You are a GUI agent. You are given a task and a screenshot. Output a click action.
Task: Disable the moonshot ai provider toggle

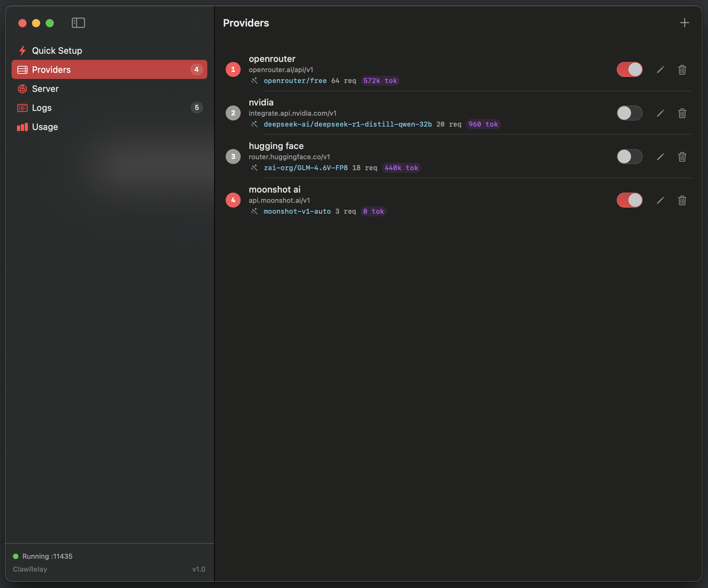tap(629, 200)
